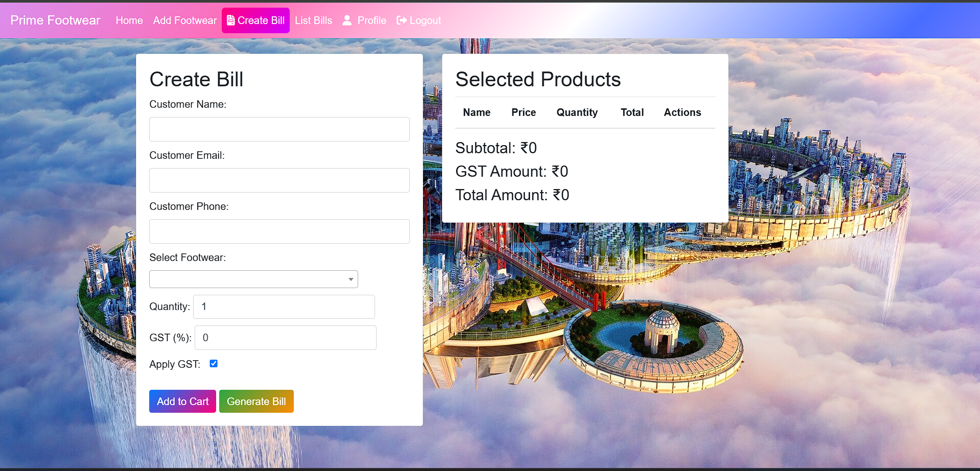
Task: Click the Generate Bill button
Action: click(256, 402)
